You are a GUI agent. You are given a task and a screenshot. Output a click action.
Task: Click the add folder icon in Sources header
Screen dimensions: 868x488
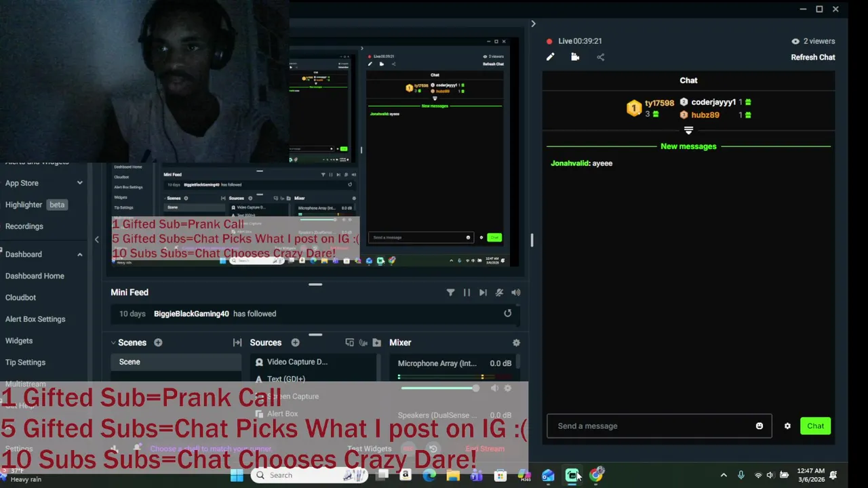click(376, 342)
